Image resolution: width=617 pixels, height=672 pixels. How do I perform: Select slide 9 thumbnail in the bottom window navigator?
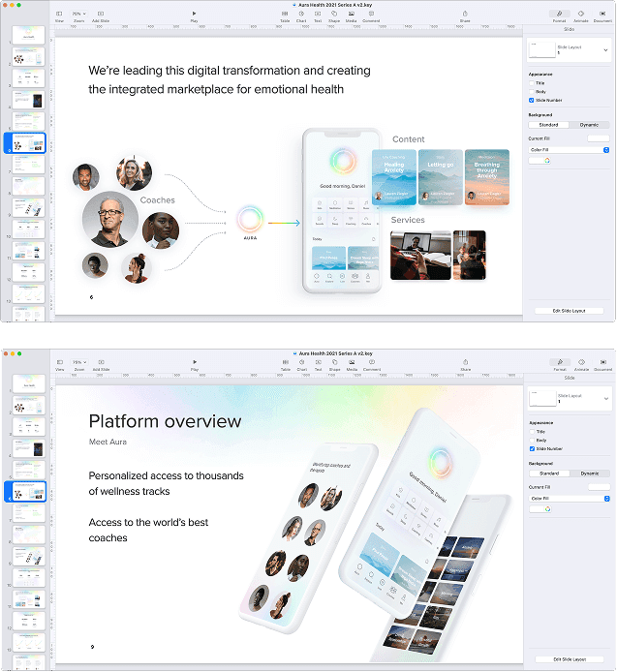(x=29, y=556)
